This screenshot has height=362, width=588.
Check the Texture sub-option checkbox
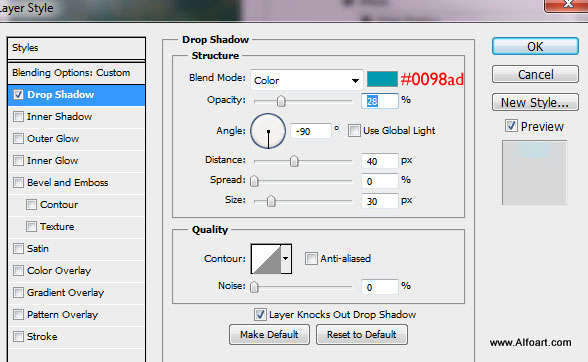[32, 227]
